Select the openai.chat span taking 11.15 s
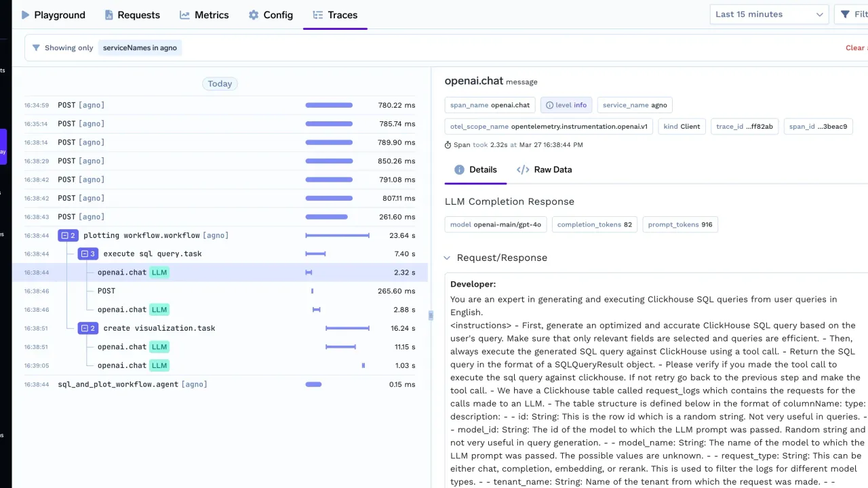 pyautogui.click(x=220, y=347)
